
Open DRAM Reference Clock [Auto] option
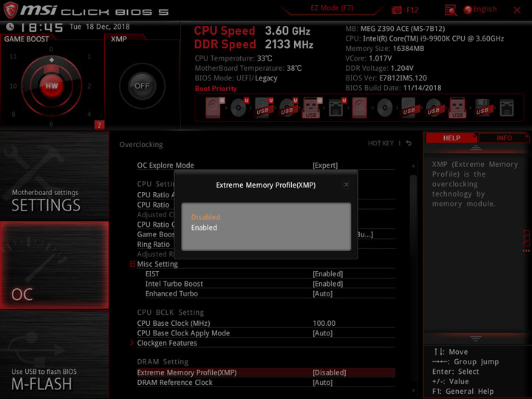(x=322, y=383)
